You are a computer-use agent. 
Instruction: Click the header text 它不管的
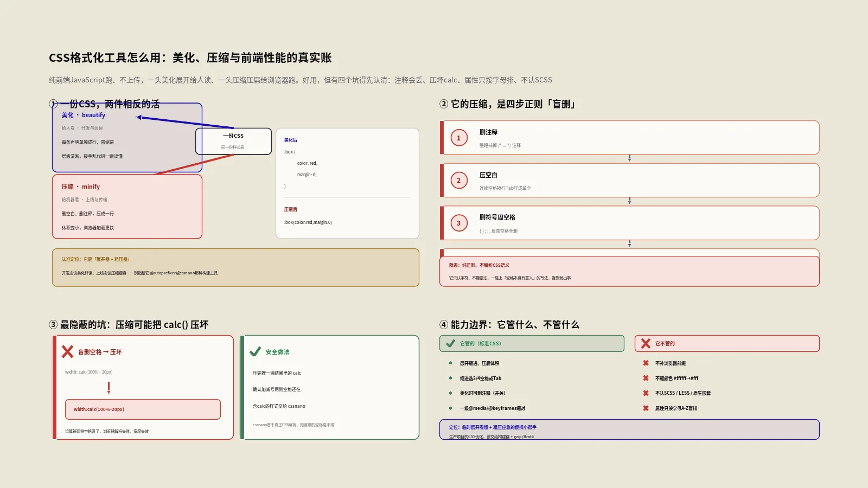tap(665, 343)
